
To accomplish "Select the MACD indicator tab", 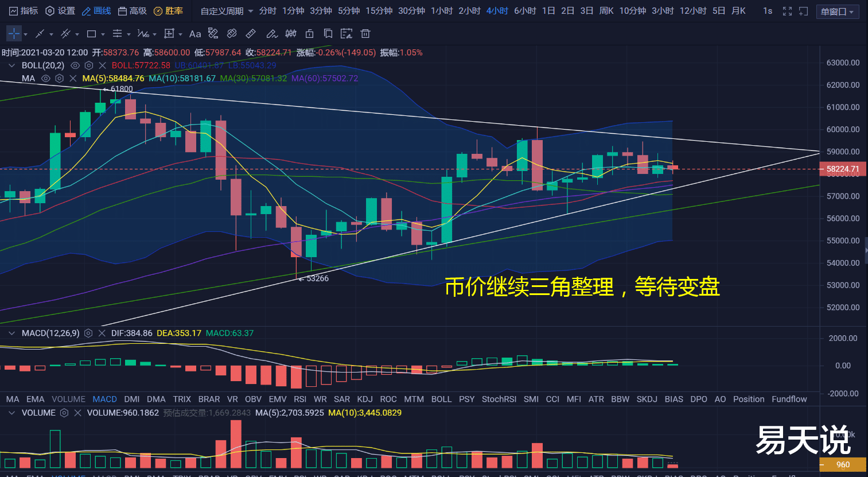I will point(104,399).
